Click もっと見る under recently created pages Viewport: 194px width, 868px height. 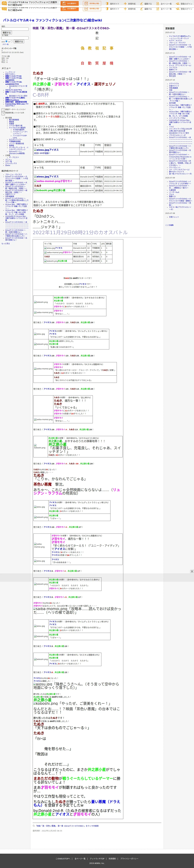click(6, 244)
